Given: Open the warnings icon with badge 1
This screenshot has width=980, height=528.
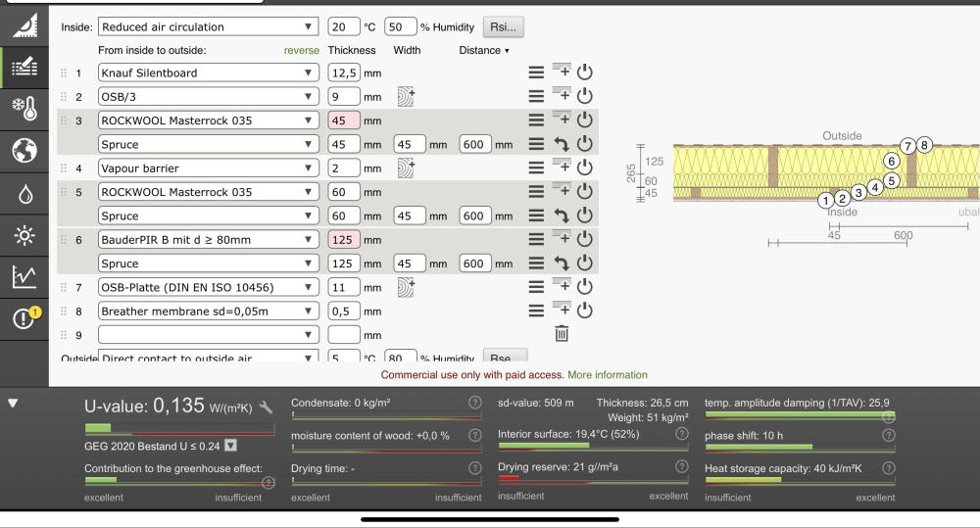Looking at the screenshot, I should coord(25,317).
